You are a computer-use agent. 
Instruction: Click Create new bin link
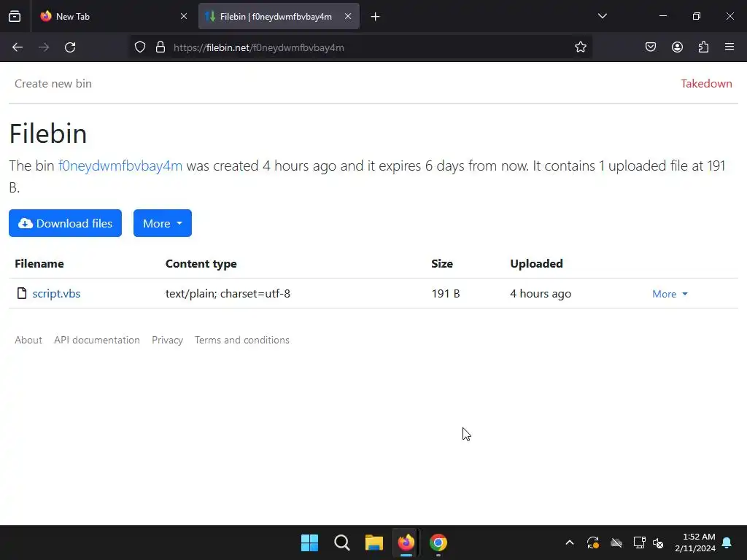click(x=53, y=84)
